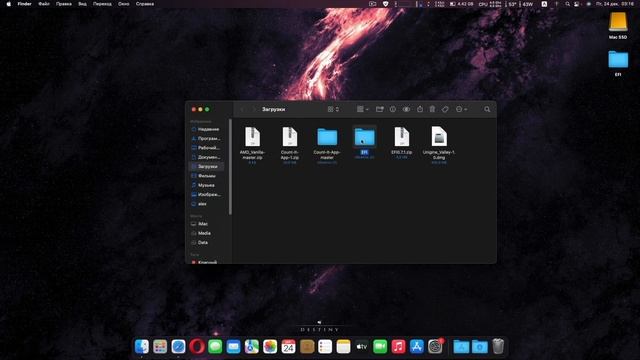Open the Переход menu
Image resolution: width=640 pixels, height=360 pixels.
[x=102, y=4]
